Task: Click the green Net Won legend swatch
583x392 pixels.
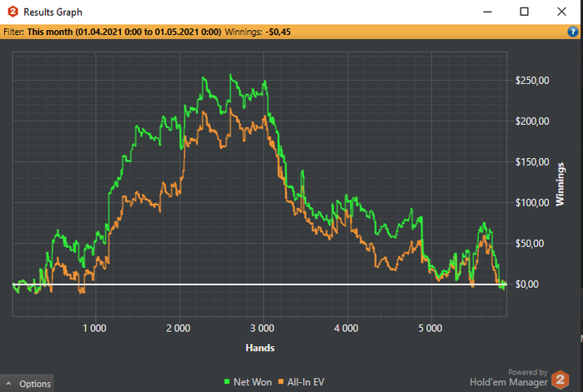Action: [x=227, y=381]
